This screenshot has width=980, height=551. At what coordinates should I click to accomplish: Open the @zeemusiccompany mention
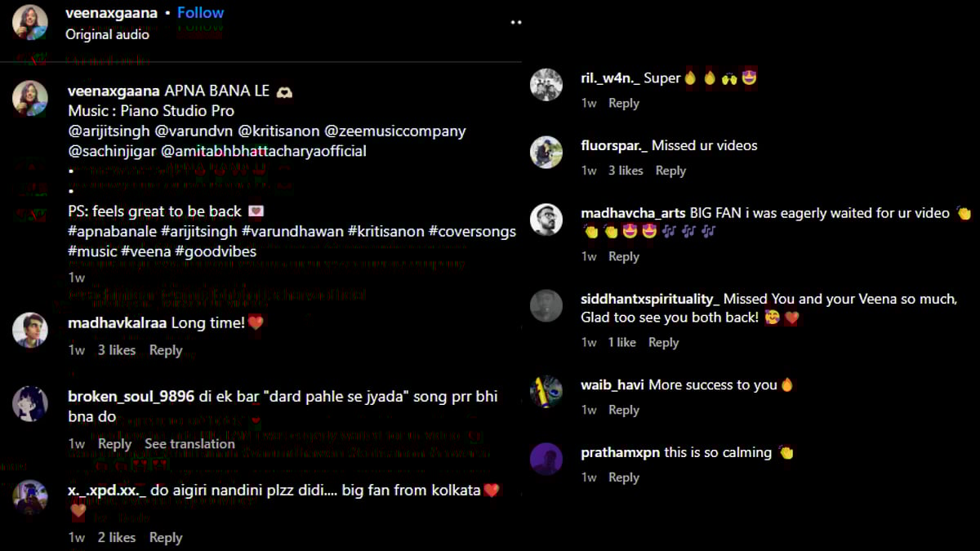coord(395,131)
